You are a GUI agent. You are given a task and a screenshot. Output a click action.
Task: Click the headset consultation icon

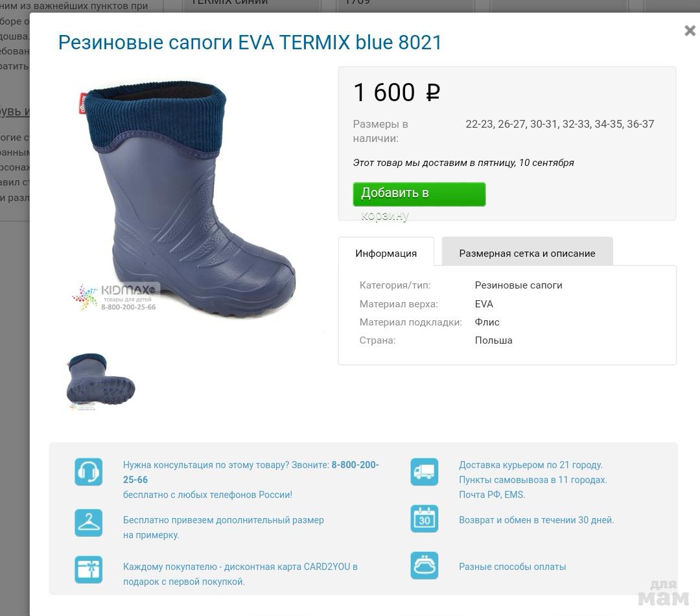[88, 471]
